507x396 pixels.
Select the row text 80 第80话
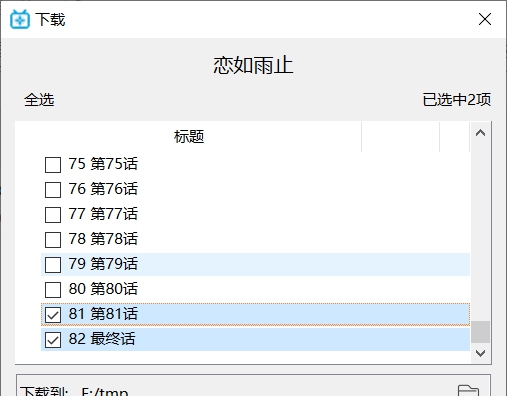103,289
